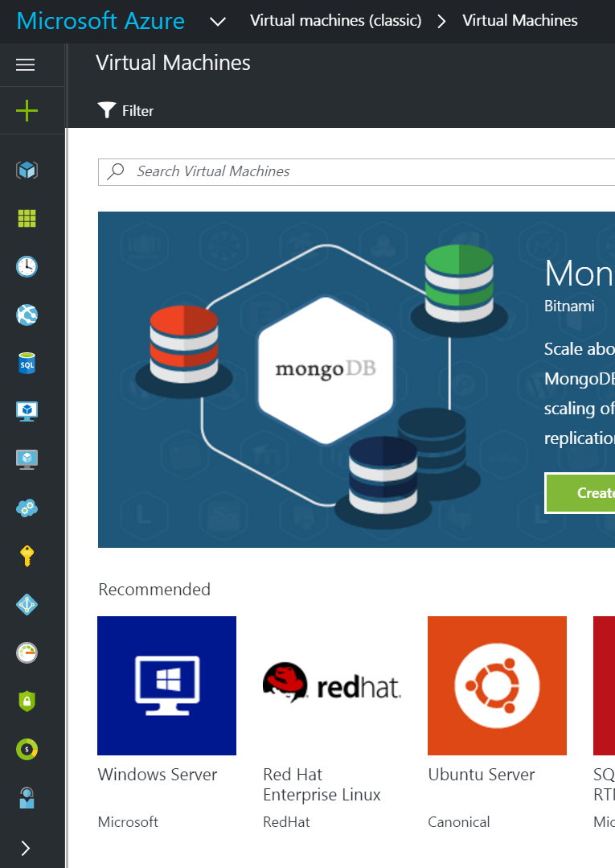Screen dimensions: 615x868
Task: Click the magnifier icon in search box
Action: pyautogui.click(x=116, y=171)
